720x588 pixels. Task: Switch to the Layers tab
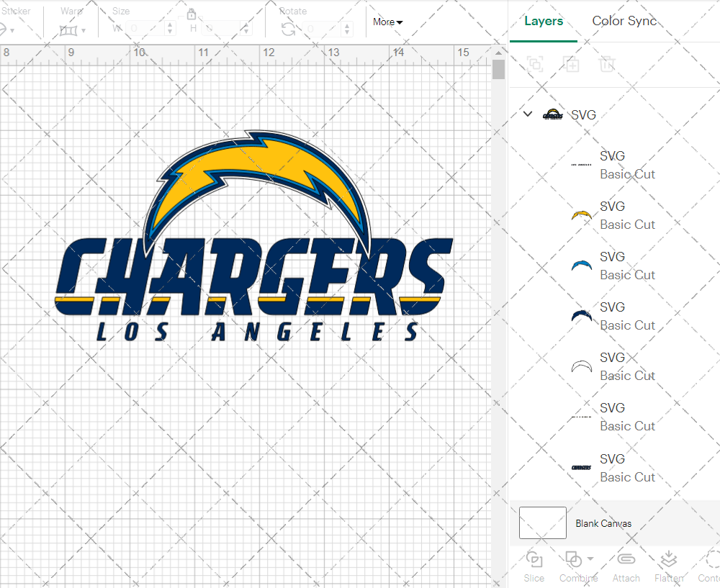(543, 21)
